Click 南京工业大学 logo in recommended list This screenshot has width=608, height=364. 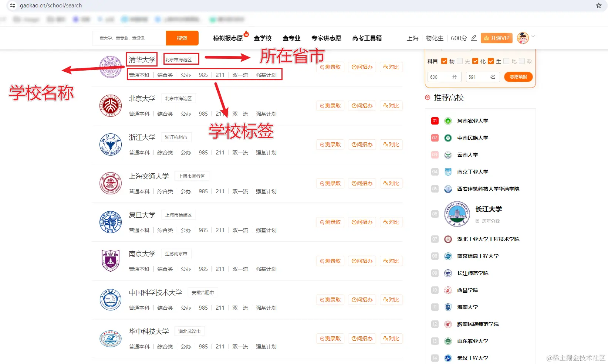(x=448, y=172)
